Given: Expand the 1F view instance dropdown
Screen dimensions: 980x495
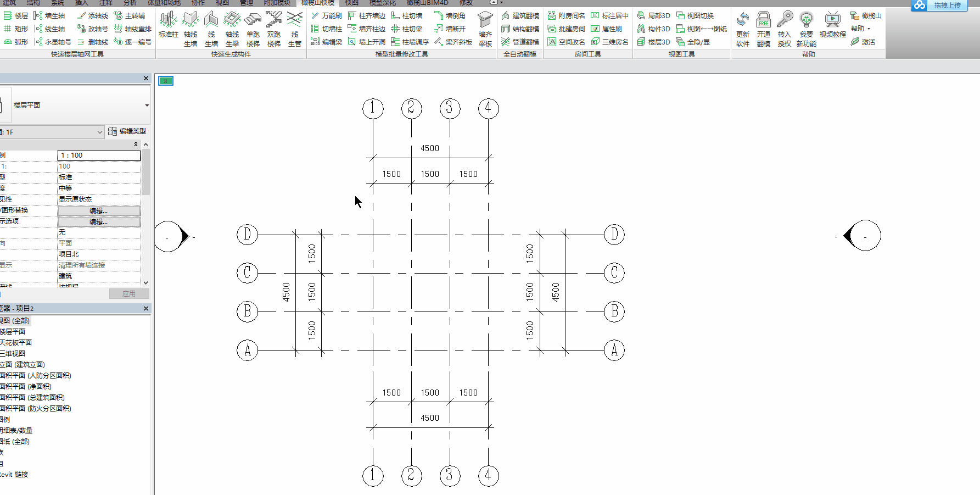Looking at the screenshot, I should tap(99, 132).
